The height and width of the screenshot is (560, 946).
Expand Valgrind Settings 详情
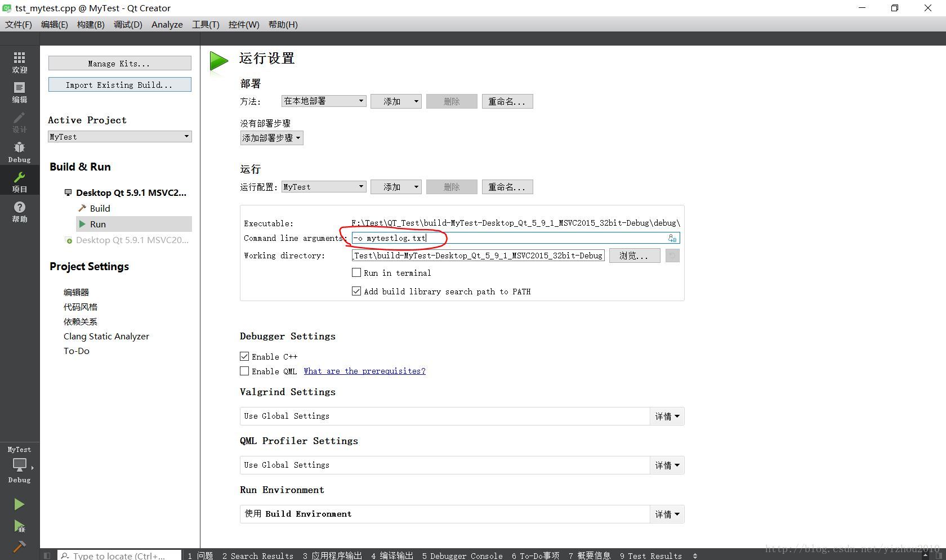click(667, 416)
